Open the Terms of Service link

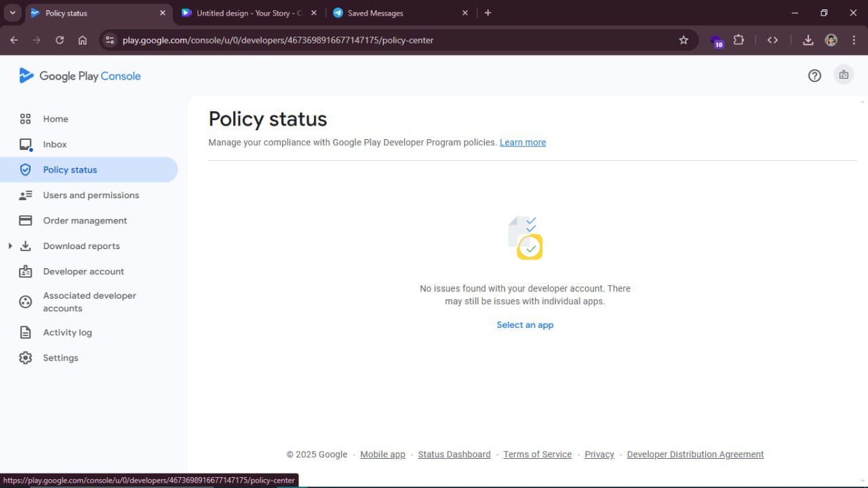pos(538,455)
